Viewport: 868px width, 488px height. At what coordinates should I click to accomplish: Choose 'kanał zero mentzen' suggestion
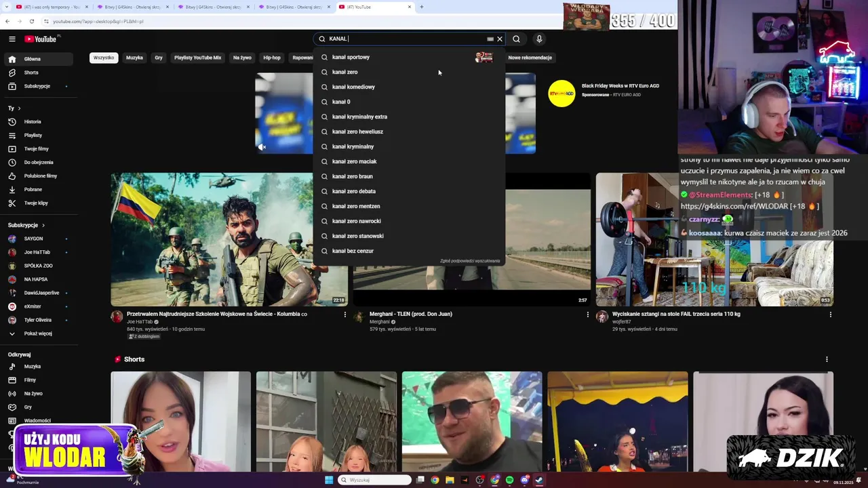pyautogui.click(x=409, y=206)
